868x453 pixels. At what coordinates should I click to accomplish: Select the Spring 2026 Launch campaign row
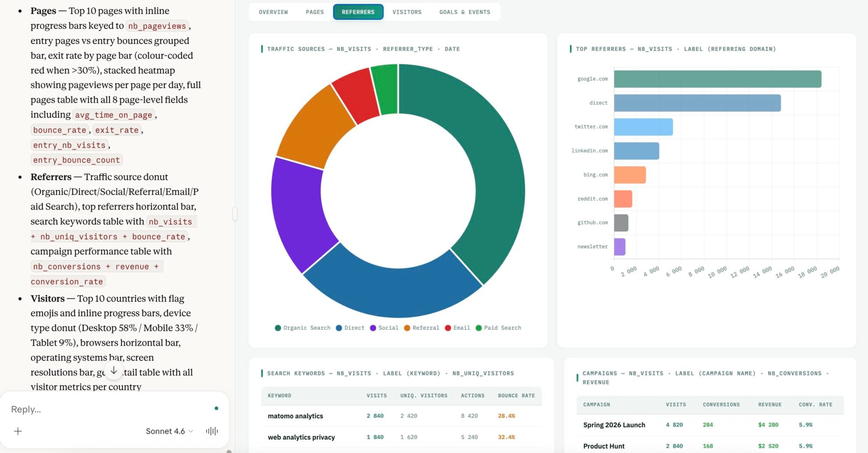pyautogui.click(x=614, y=424)
